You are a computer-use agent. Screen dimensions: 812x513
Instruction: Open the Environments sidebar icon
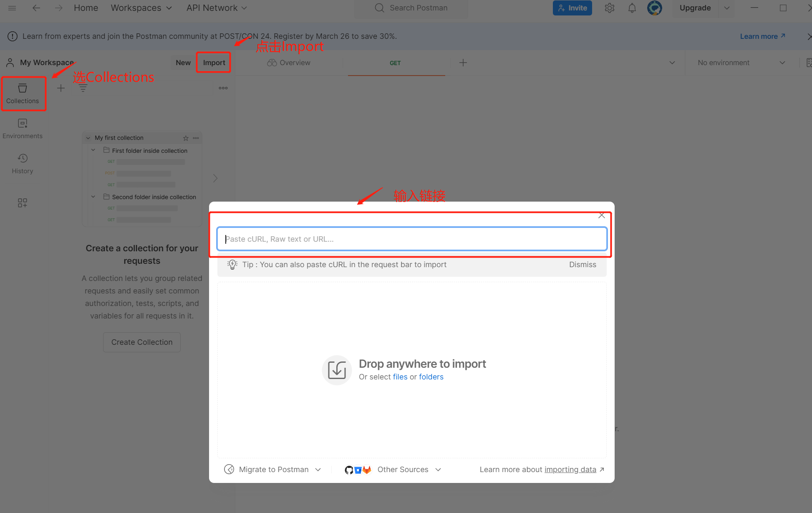pos(23,129)
